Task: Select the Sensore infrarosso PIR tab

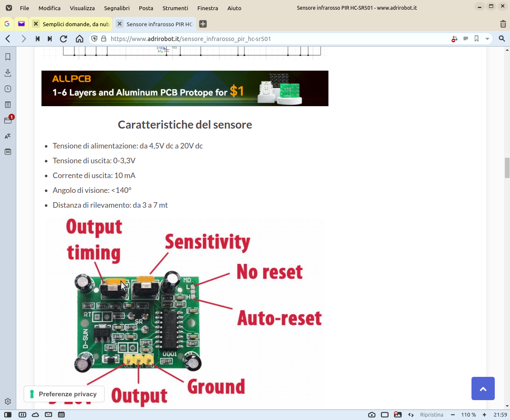Action: pos(155,24)
